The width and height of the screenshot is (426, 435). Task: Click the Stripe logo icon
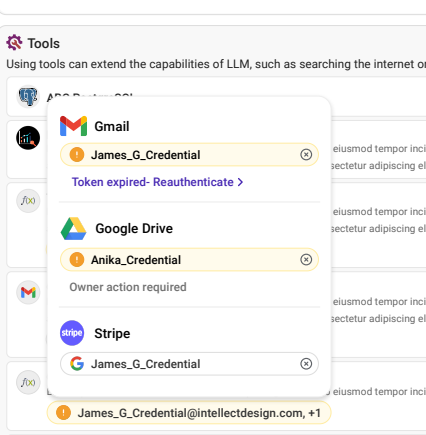72,333
